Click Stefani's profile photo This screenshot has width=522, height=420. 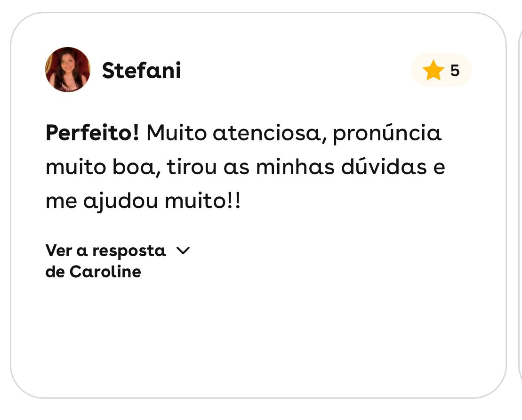pos(68,70)
